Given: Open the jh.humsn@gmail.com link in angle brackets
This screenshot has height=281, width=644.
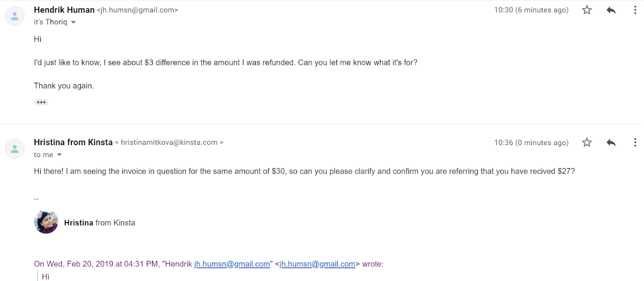Looking at the screenshot, I should (318, 264).
